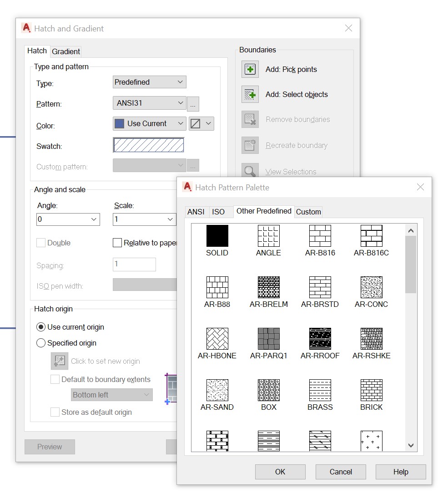The width and height of the screenshot is (448, 499).
Task: Click the Add: Select objects icon
Action: (250, 94)
